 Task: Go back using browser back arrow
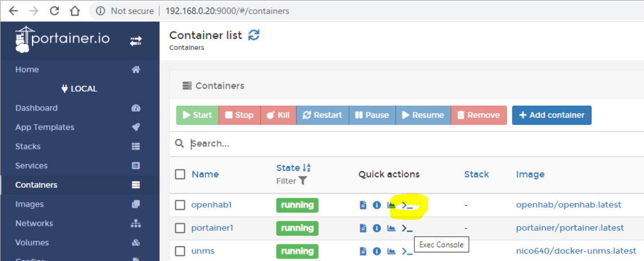coord(14,11)
